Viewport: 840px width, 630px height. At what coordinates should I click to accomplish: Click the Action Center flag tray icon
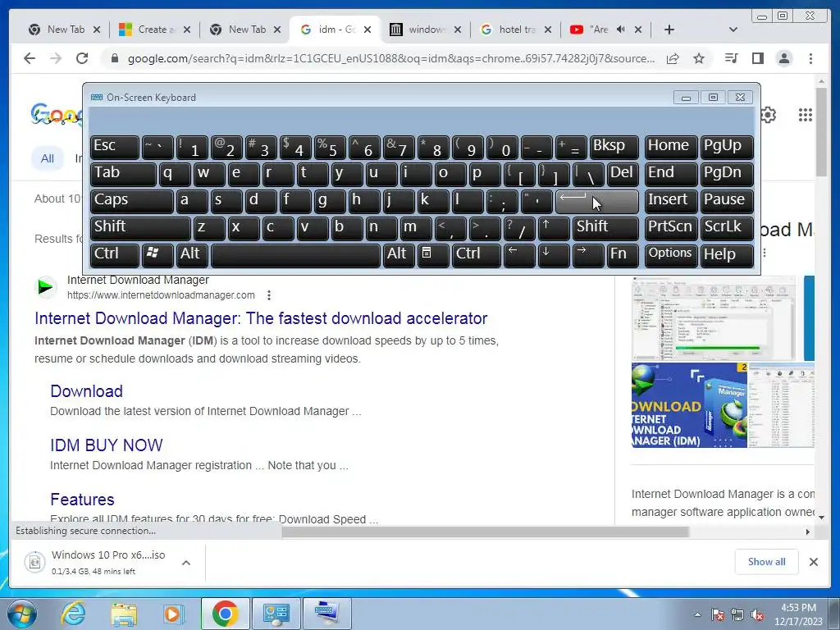[717, 615]
